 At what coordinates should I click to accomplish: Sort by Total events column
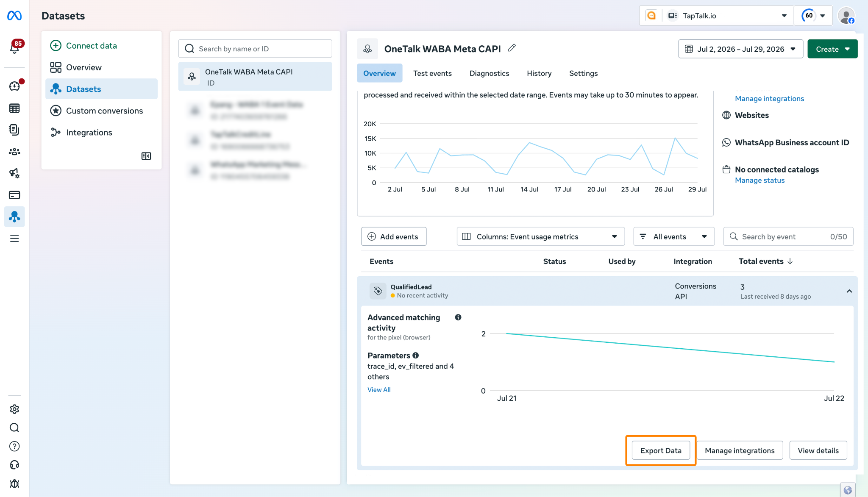point(765,261)
